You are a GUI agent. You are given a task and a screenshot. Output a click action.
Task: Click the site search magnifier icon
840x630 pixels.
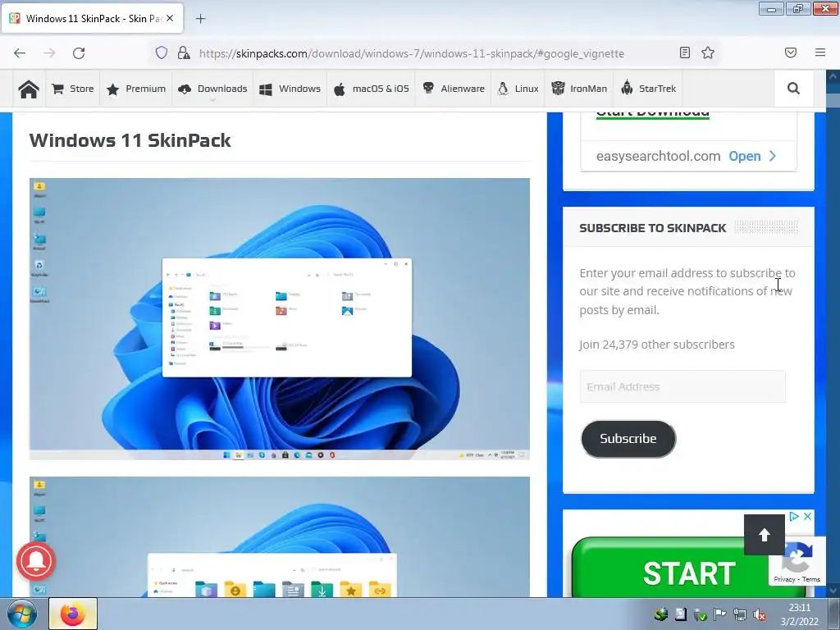click(x=793, y=89)
